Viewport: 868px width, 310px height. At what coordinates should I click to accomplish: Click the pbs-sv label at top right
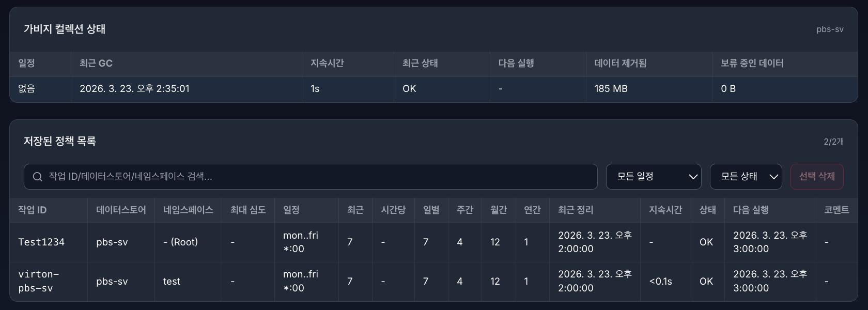pos(831,29)
